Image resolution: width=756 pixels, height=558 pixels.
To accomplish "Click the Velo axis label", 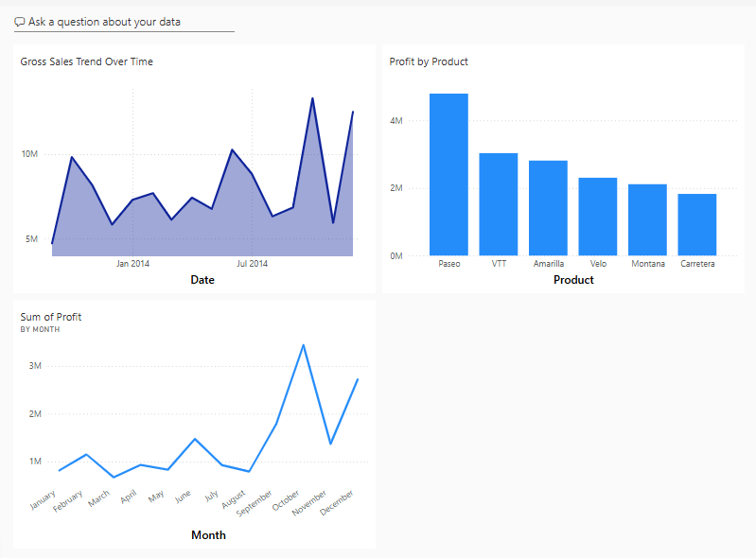I will 598,264.
